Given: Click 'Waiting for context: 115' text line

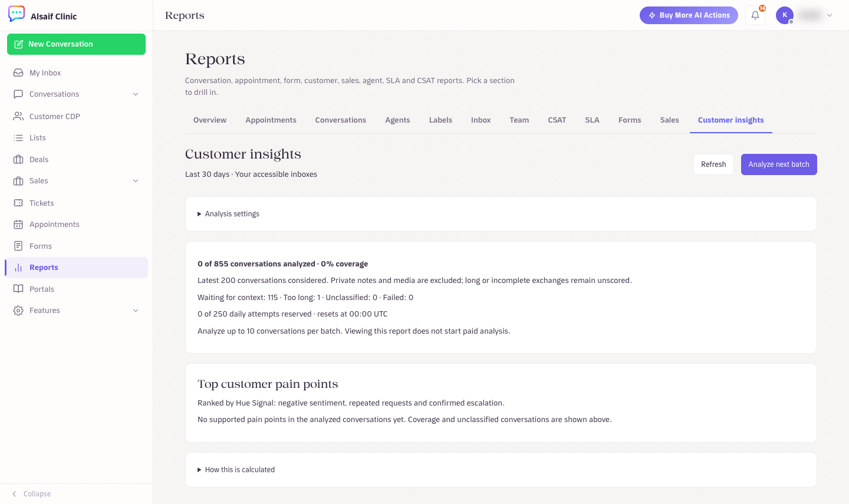Looking at the screenshot, I should tap(305, 298).
